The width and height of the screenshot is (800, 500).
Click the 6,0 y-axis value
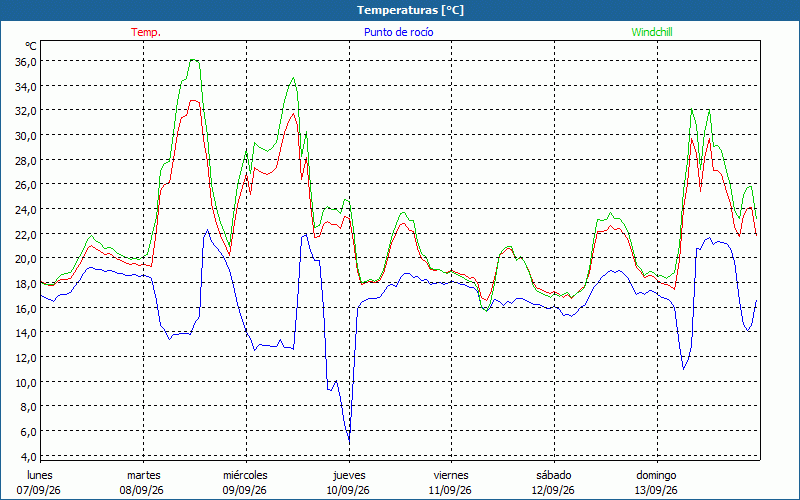(28, 432)
